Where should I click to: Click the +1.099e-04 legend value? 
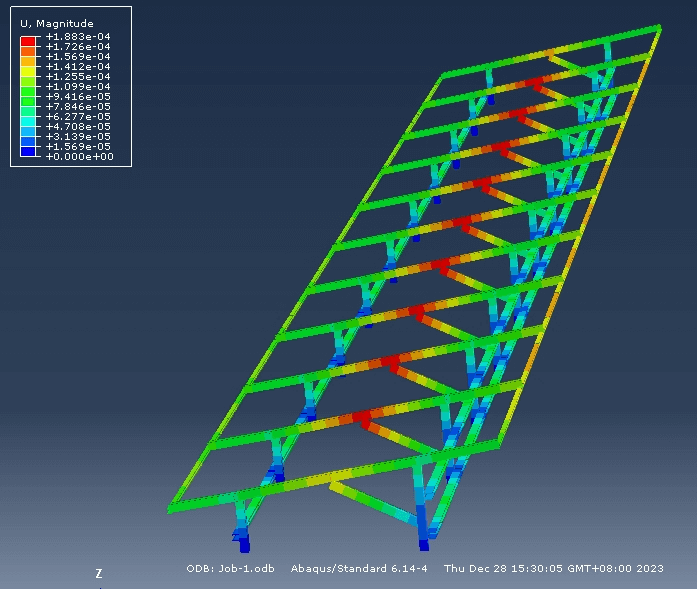78,87
